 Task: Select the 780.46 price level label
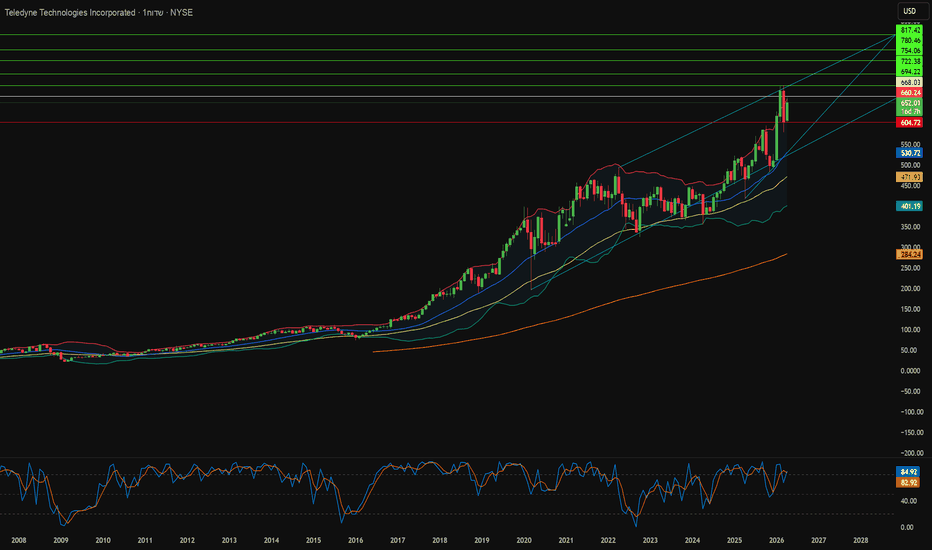coord(910,40)
